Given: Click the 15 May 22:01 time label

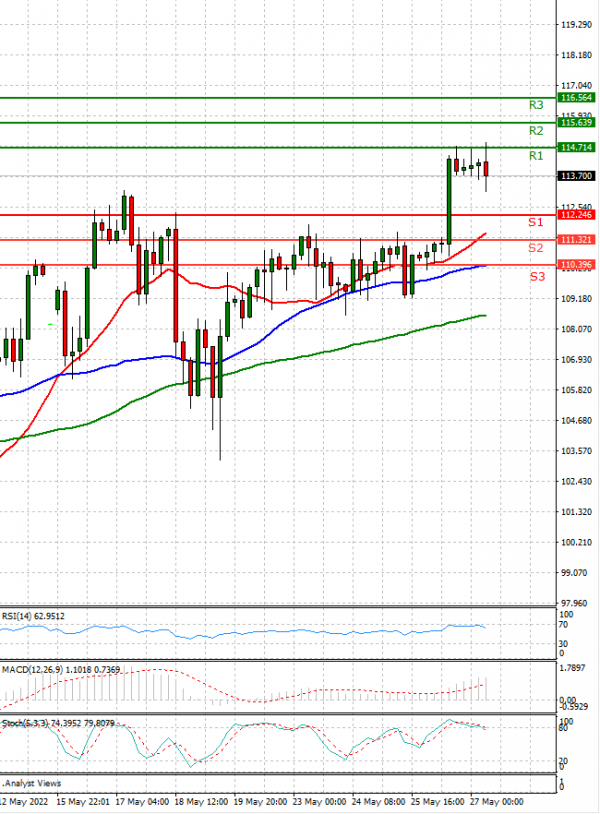Looking at the screenshot, I should click(83, 802).
